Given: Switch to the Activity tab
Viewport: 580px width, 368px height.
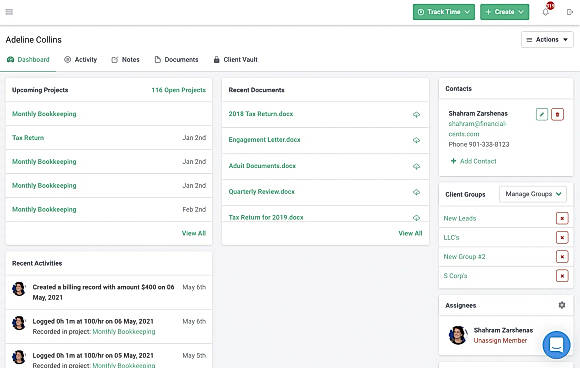Looking at the screenshot, I should coord(80,60).
